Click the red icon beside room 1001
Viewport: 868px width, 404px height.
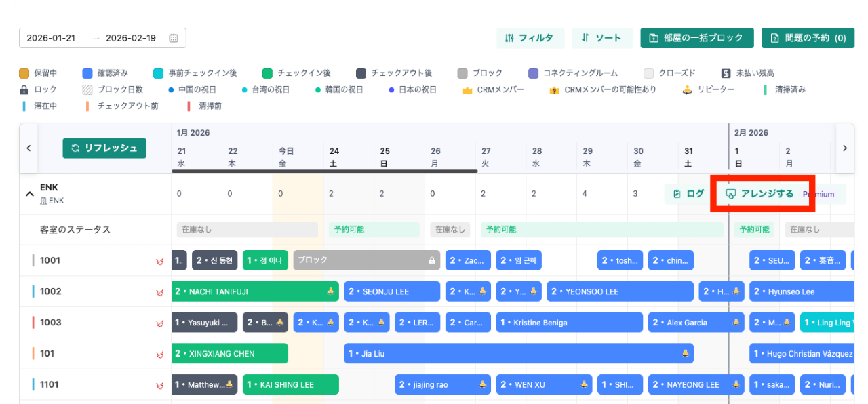pos(161,261)
